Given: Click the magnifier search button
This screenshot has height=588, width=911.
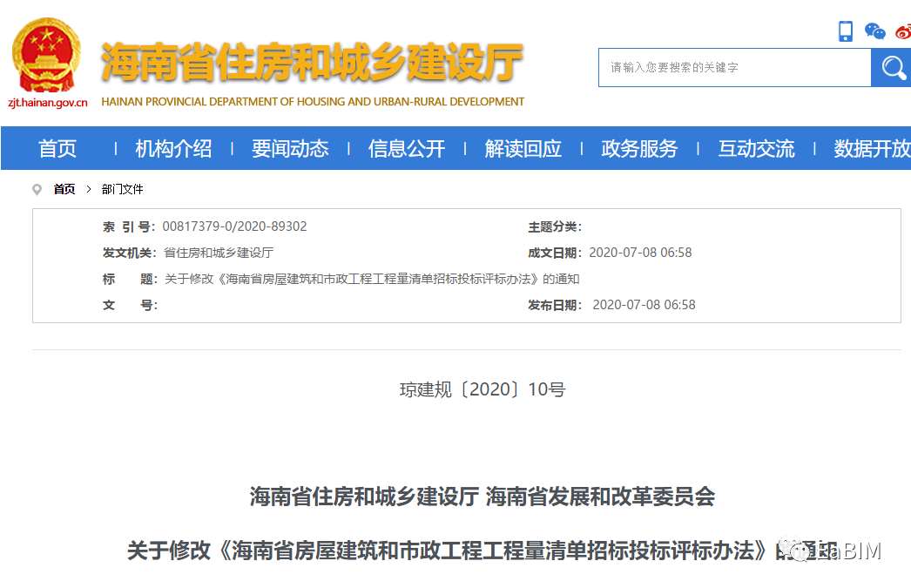Looking at the screenshot, I should [x=892, y=68].
